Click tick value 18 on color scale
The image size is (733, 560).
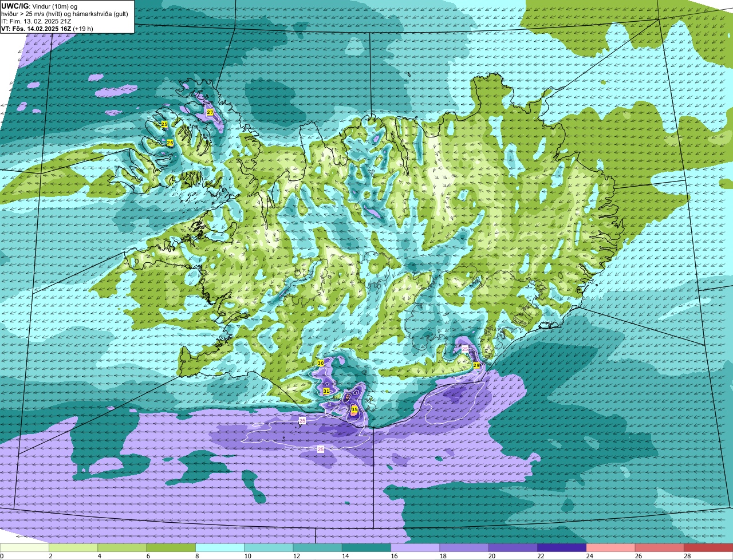coord(443,556)
